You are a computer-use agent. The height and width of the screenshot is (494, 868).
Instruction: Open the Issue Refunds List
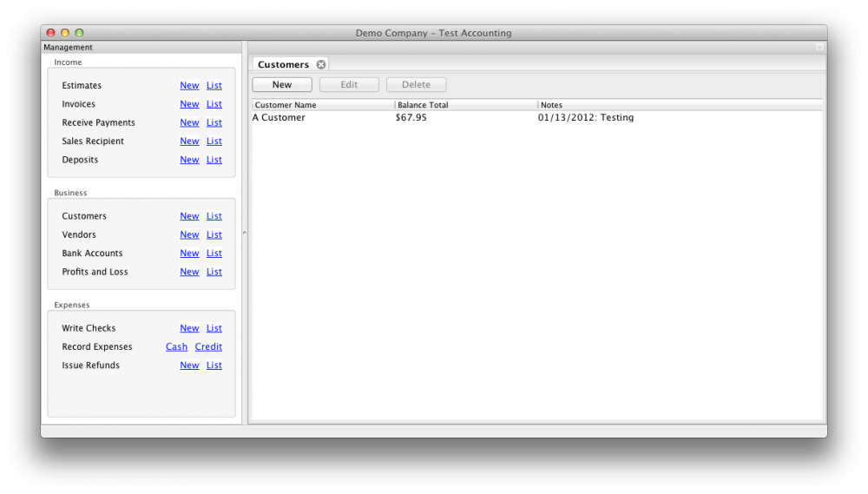pos(214,366)
